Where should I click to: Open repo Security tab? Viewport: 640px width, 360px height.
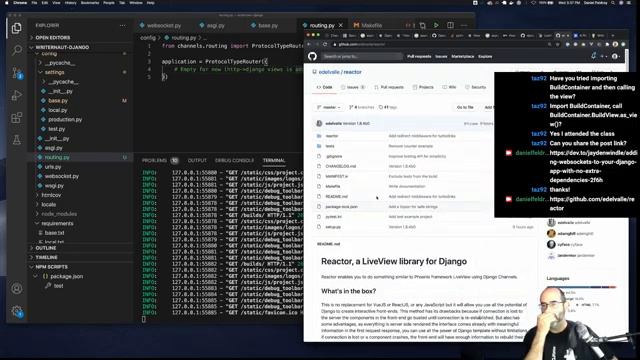coord(476,87)
